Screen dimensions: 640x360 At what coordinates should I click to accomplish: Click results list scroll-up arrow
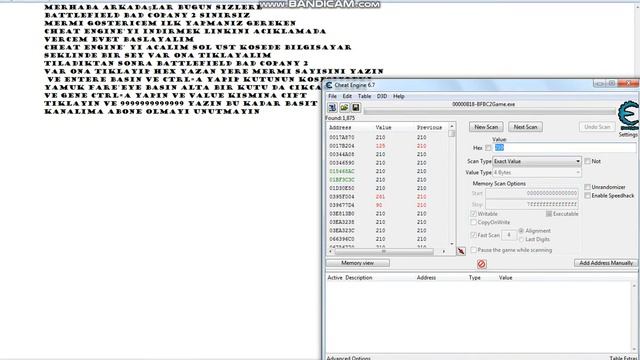tap(451, 126)
